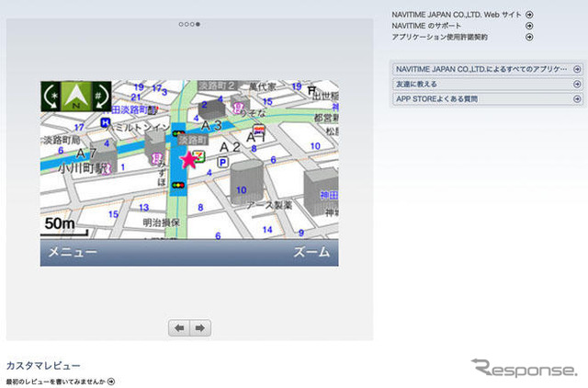Open NAVITIME のサポート link
Viewport: 588px width, 388px height.
point(426,26)
